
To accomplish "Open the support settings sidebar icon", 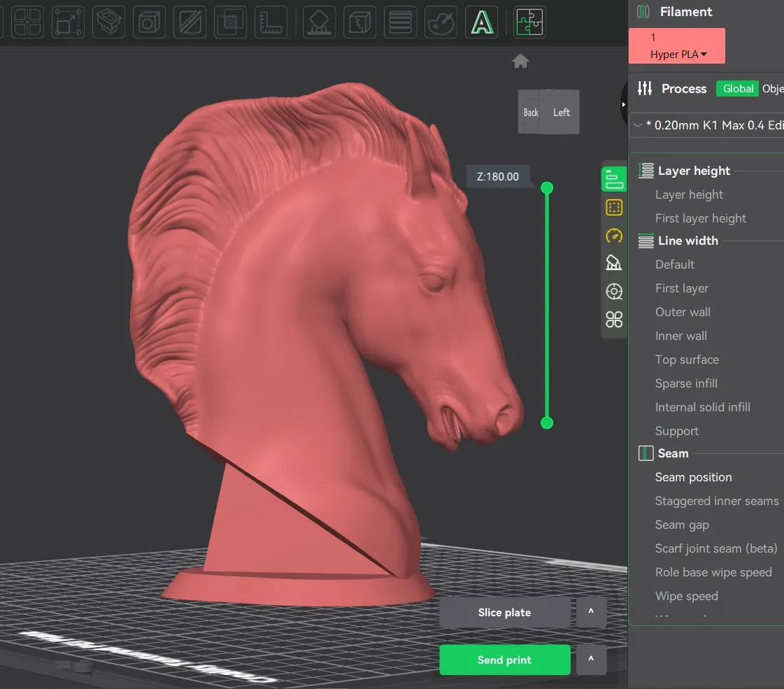I will (x=613, y=263).
